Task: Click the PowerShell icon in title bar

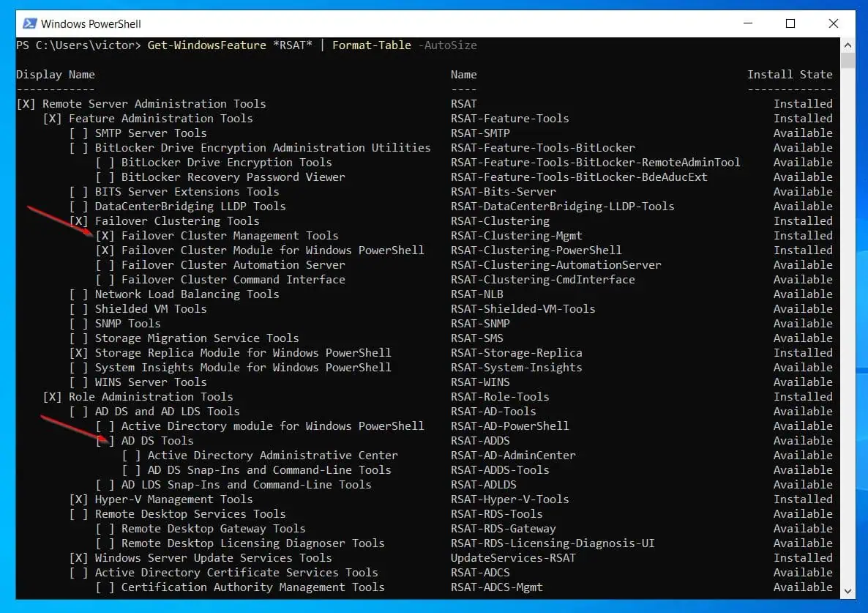Action: (29, 23)
